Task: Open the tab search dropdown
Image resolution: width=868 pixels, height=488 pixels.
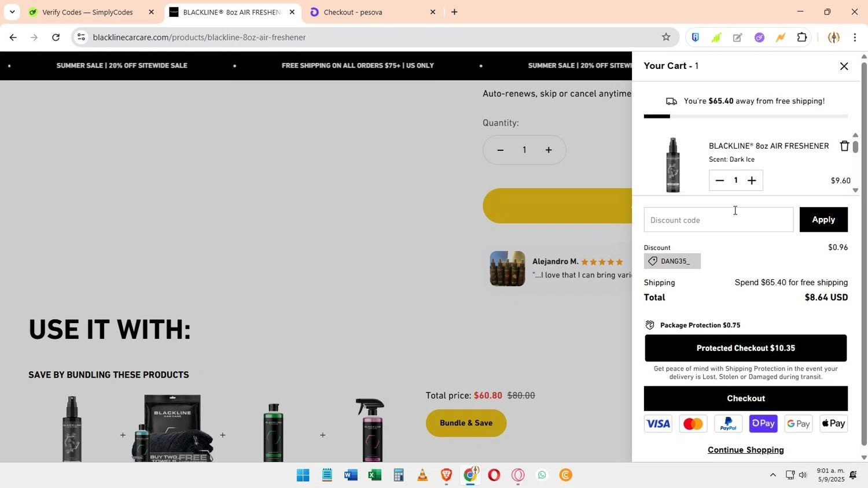Action: pyautogui.click(x=12, y=12)
